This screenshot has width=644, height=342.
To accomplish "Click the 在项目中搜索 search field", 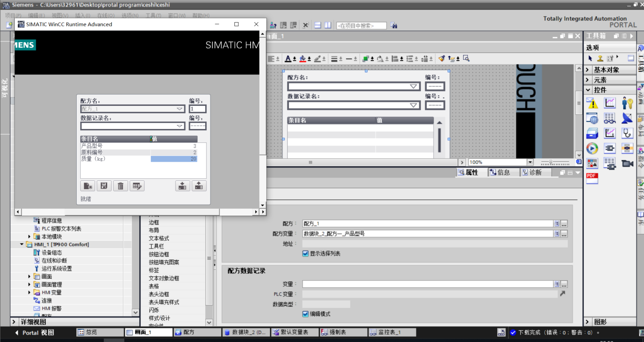I will [x=361, y=26].
